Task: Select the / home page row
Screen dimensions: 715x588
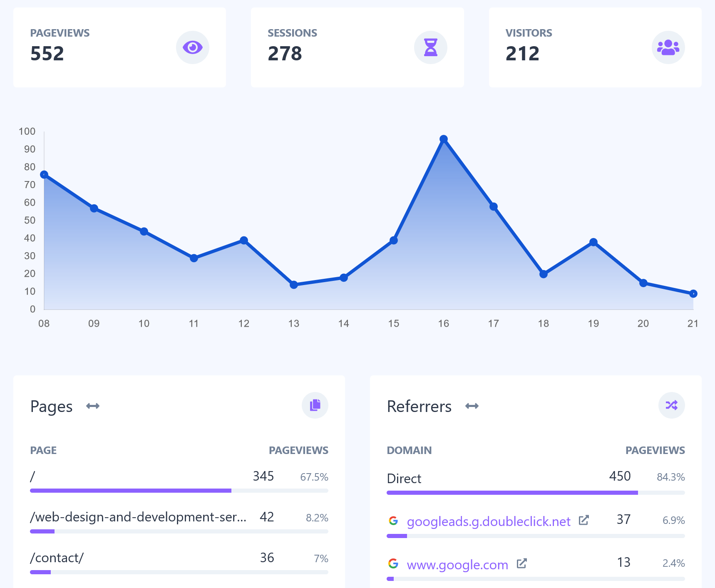Action: (x=179, y=481)
